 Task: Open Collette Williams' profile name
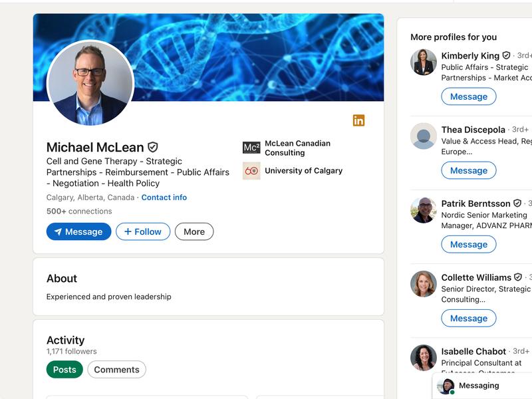coord(476,277)
